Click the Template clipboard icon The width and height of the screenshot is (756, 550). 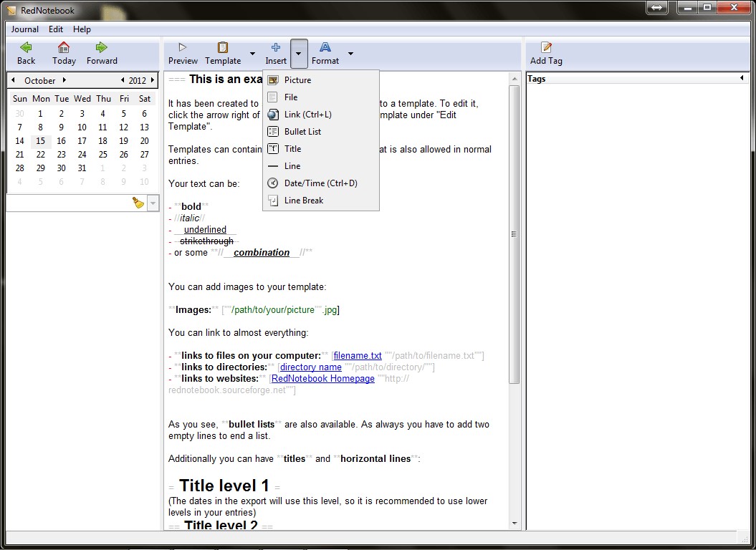point(223,47)
